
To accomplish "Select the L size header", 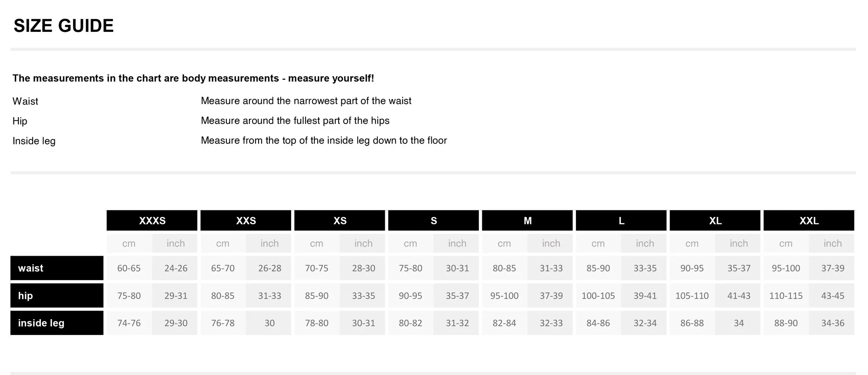I will 621,220.
